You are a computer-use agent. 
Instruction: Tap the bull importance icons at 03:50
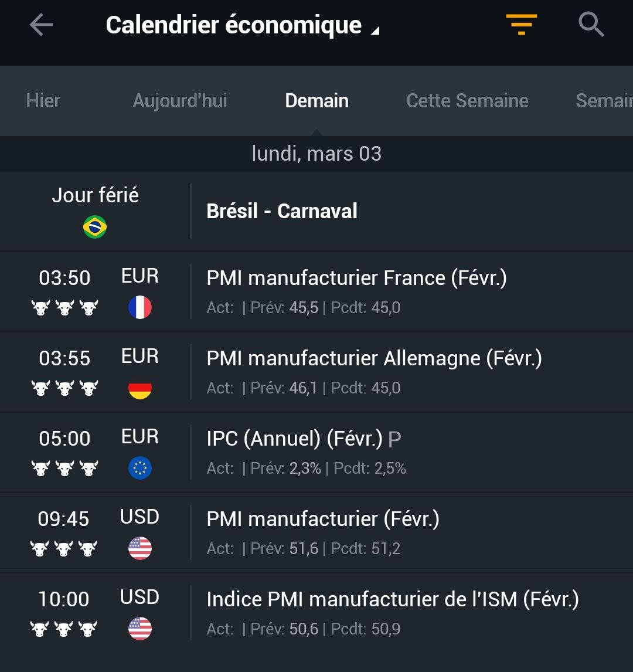[x=64, y=307]
